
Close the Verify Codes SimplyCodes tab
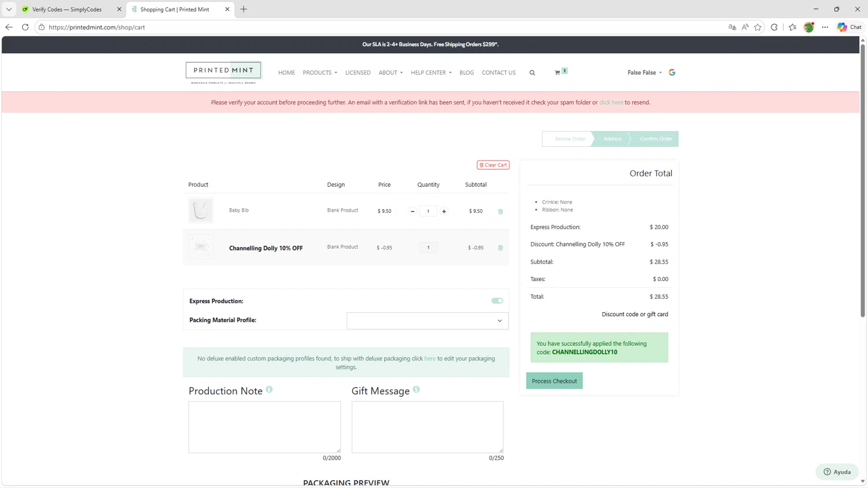[x=119, y=9]
